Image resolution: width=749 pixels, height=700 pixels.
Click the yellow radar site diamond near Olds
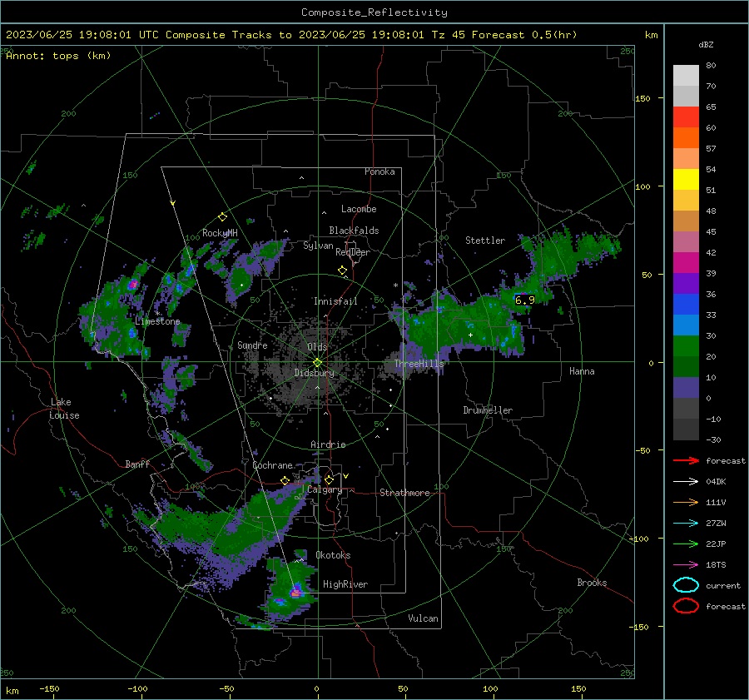(x=317, y=363)
